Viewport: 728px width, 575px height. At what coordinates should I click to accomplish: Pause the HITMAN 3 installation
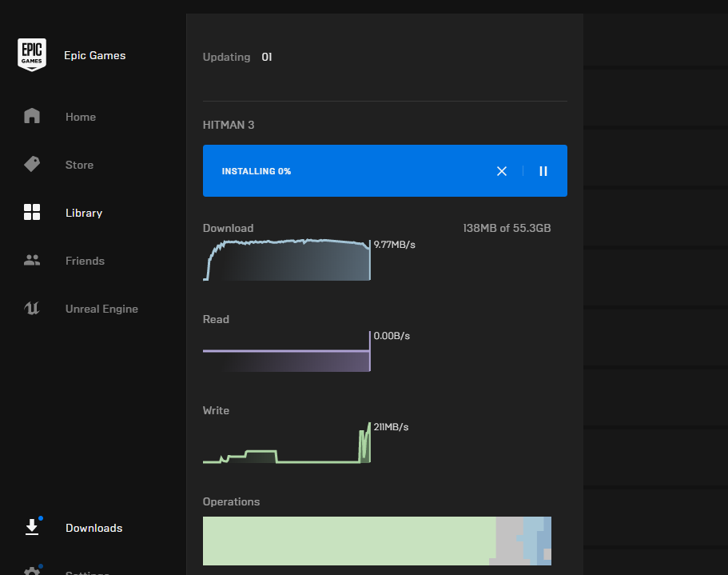click(543, 171)
